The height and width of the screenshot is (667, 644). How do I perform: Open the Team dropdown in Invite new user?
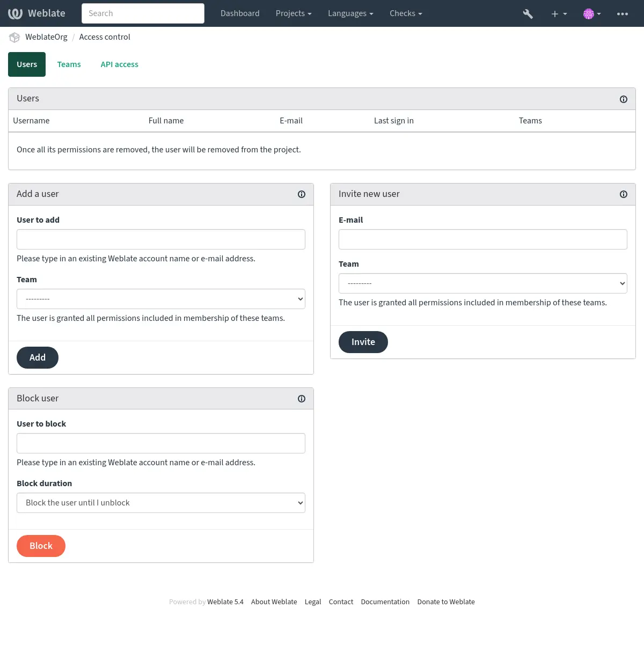tap(483, 283)
